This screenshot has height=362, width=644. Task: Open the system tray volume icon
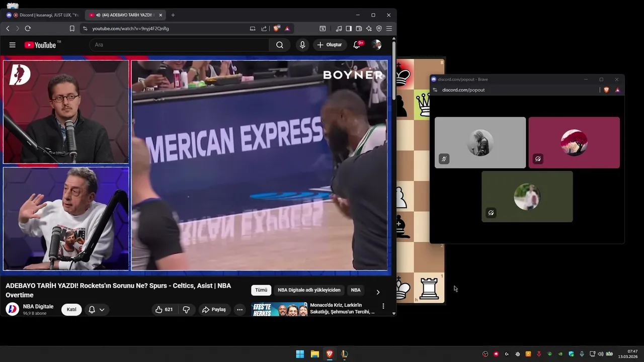coord(600,354)
